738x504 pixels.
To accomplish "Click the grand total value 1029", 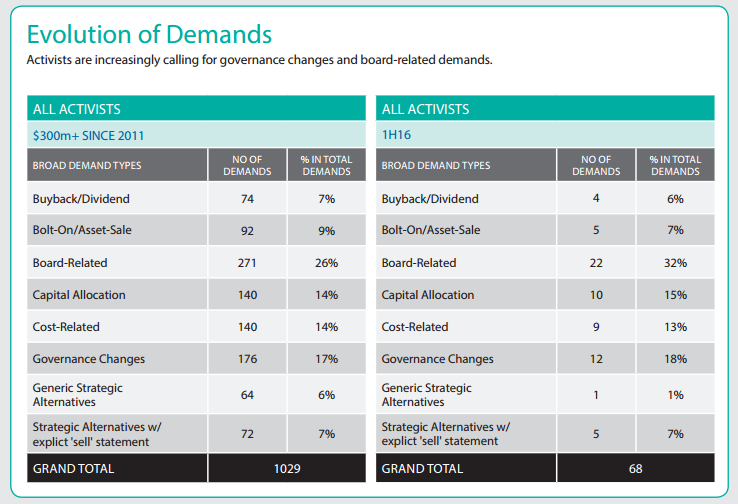I will point(286,468).
